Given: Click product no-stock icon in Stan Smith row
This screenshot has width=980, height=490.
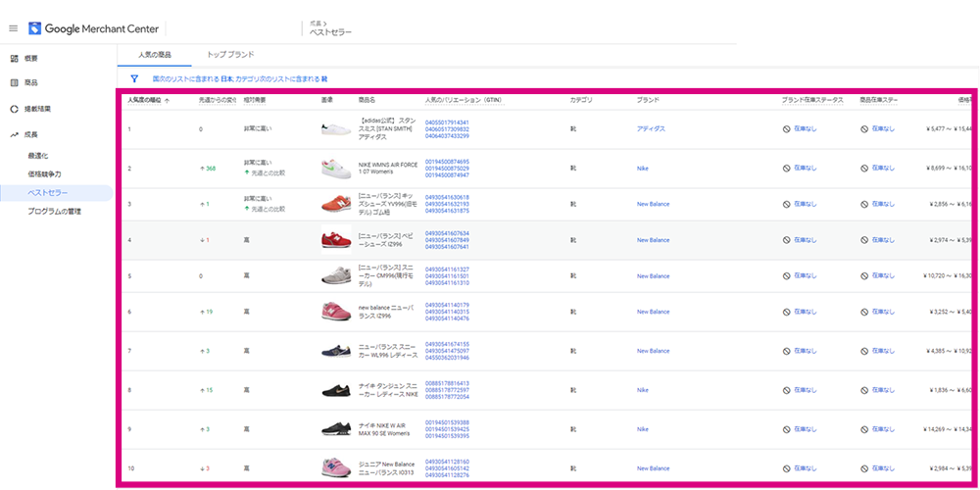Looking at the screenshot, I should click(x=864, y=128).
